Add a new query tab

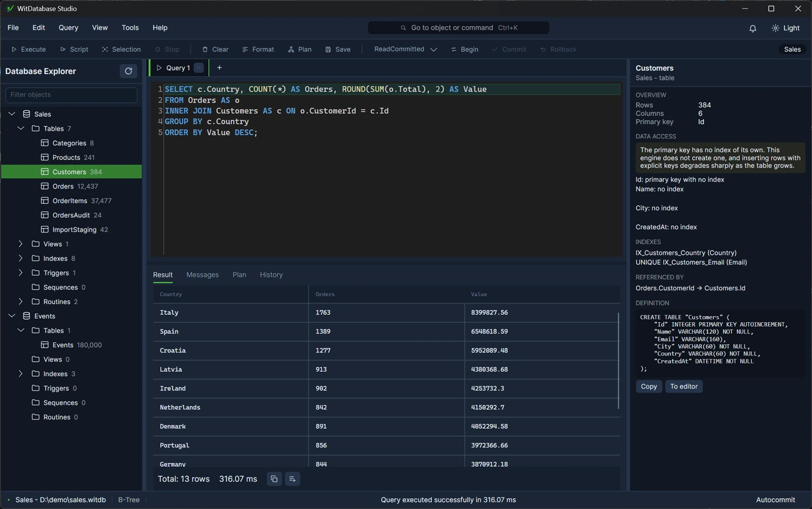point(219,68)
